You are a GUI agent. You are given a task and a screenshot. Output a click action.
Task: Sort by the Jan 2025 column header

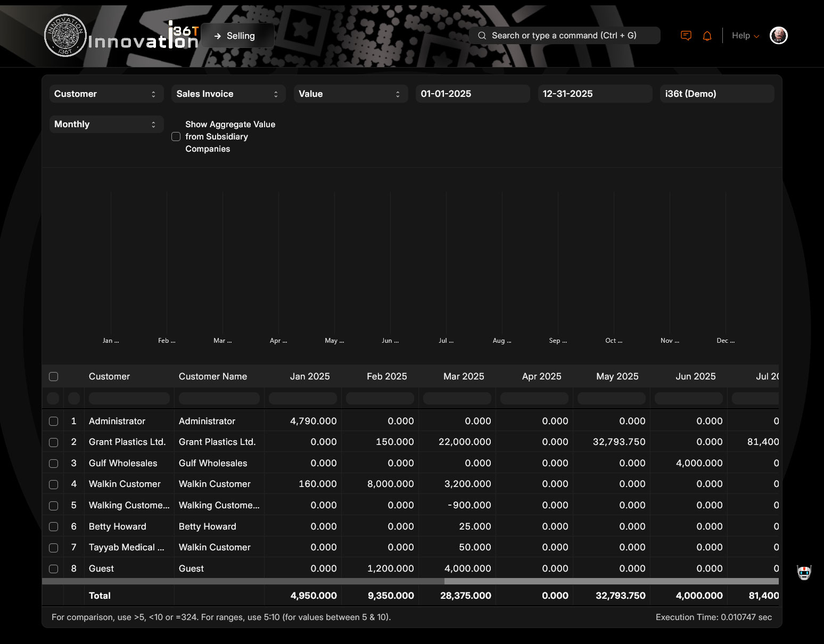(309, 377)
